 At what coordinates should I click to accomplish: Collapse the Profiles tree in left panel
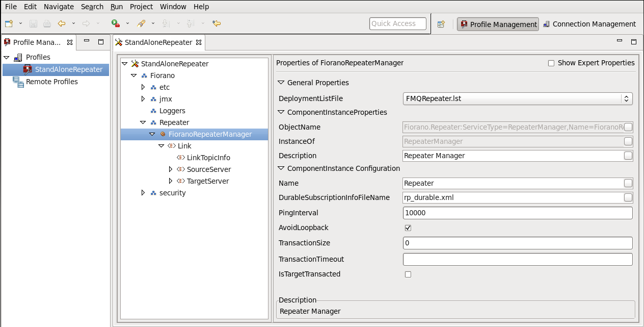coord(7,57)
